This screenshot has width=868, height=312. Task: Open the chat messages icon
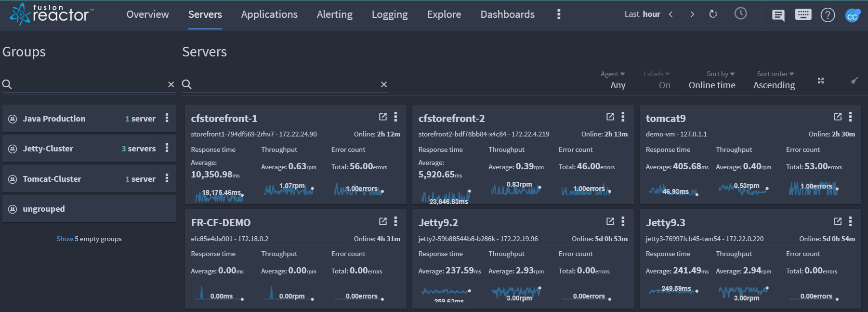[778, 15]
